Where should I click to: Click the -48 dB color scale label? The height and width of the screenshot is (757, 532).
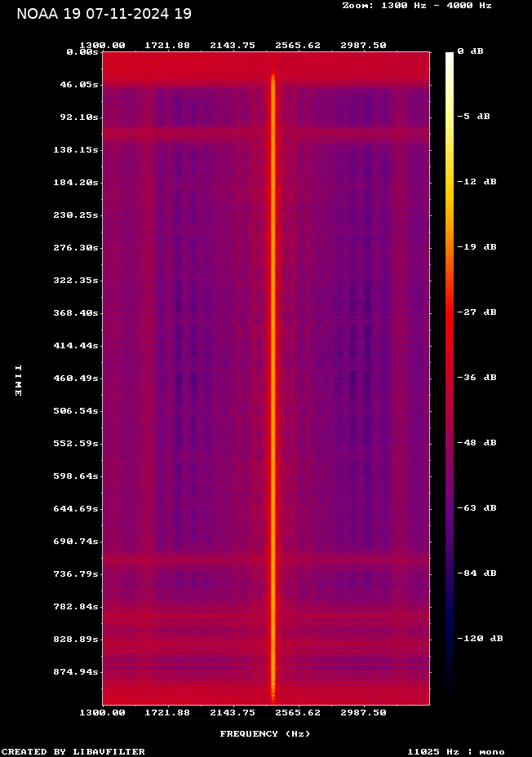pos(477,442)
